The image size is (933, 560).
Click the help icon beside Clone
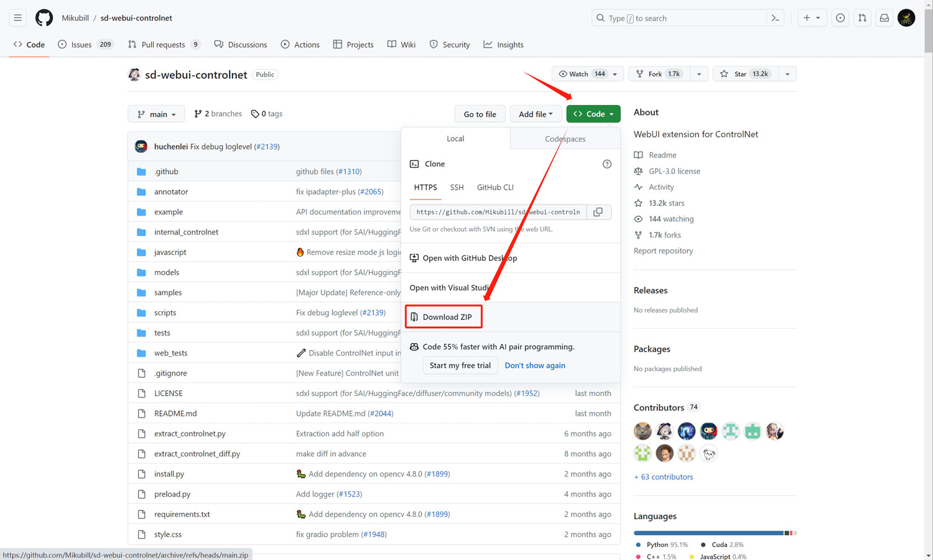pyautogui.click(x=607, y=164)
